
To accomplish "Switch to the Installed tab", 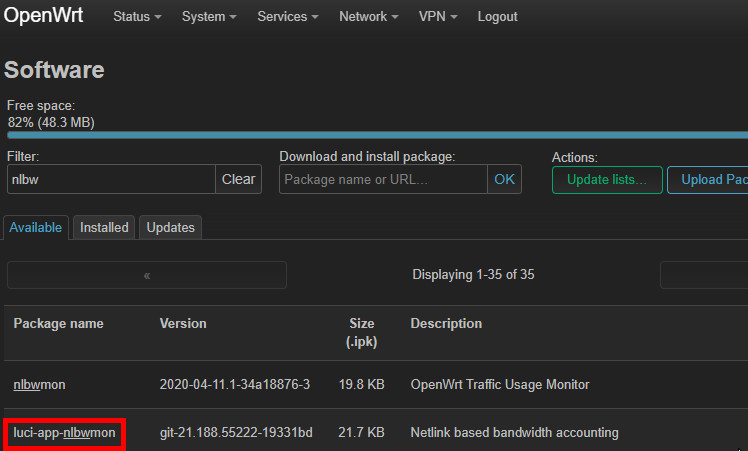I will [104, 227].
